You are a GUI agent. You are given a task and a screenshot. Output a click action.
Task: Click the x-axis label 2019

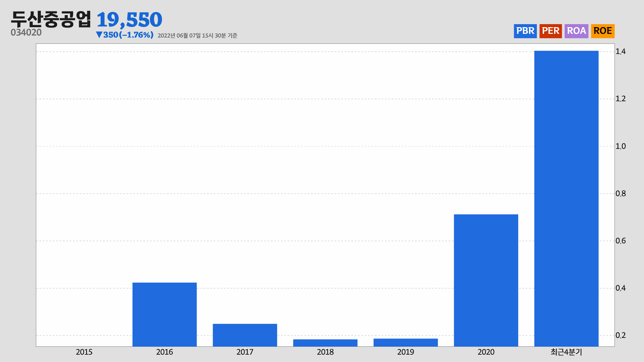[x=406, y=352]
